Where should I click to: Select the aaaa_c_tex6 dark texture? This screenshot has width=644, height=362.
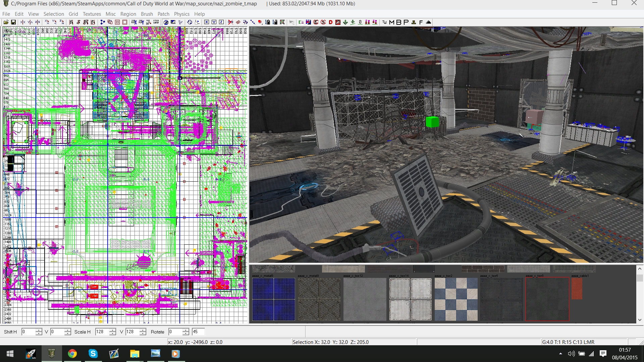click(501, 299)
